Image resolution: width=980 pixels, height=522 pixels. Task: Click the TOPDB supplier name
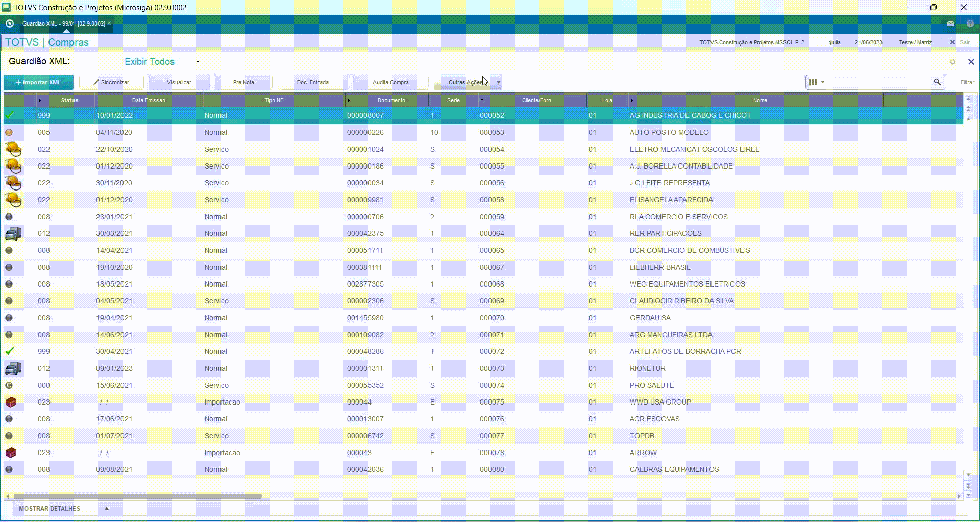click(x=642, y=436)
